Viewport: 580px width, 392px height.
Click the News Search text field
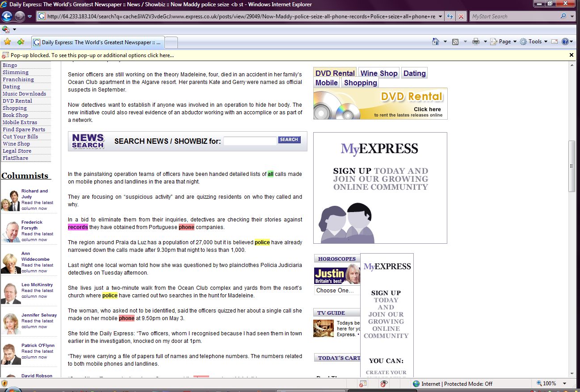(250, 141)
